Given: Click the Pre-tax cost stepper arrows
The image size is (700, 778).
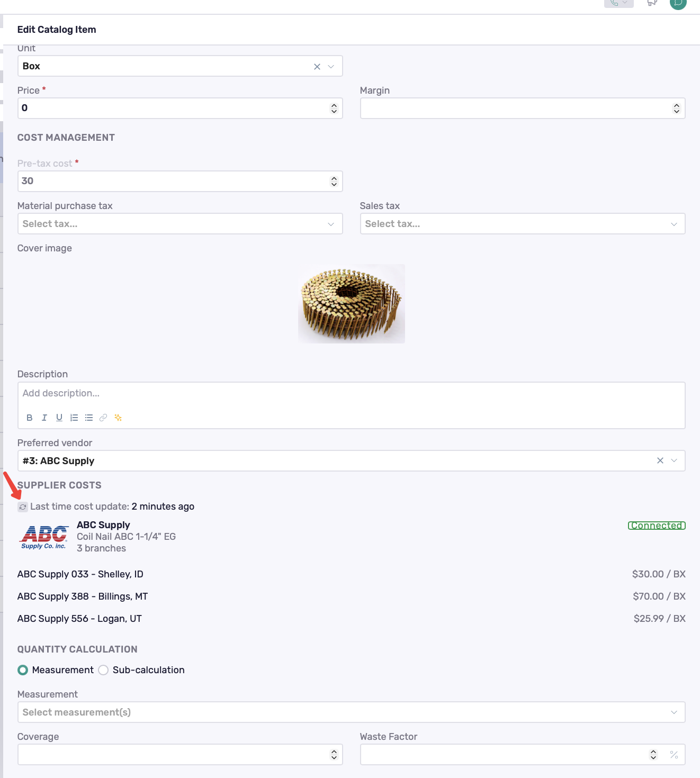Looking at the screenshot, I should (334, 182).
